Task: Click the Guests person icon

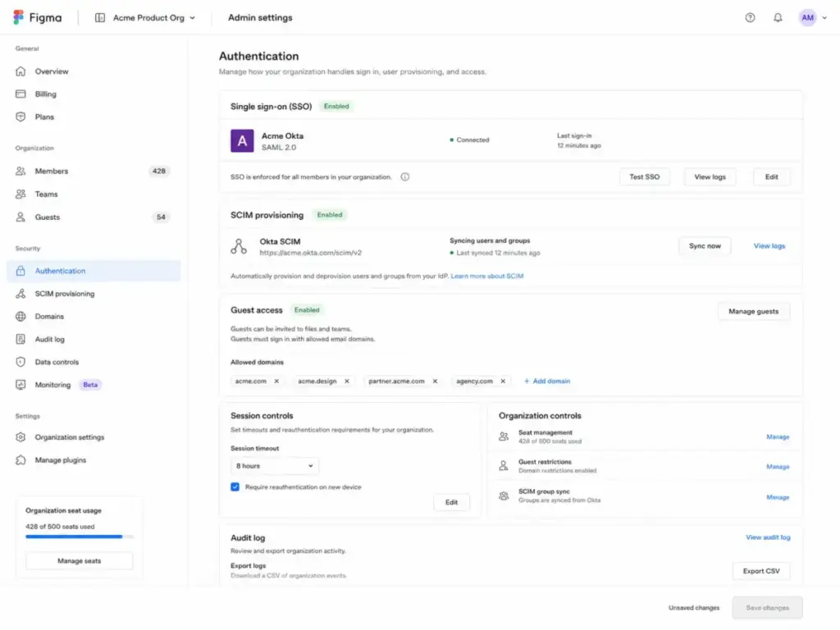Action: (21, 217)
